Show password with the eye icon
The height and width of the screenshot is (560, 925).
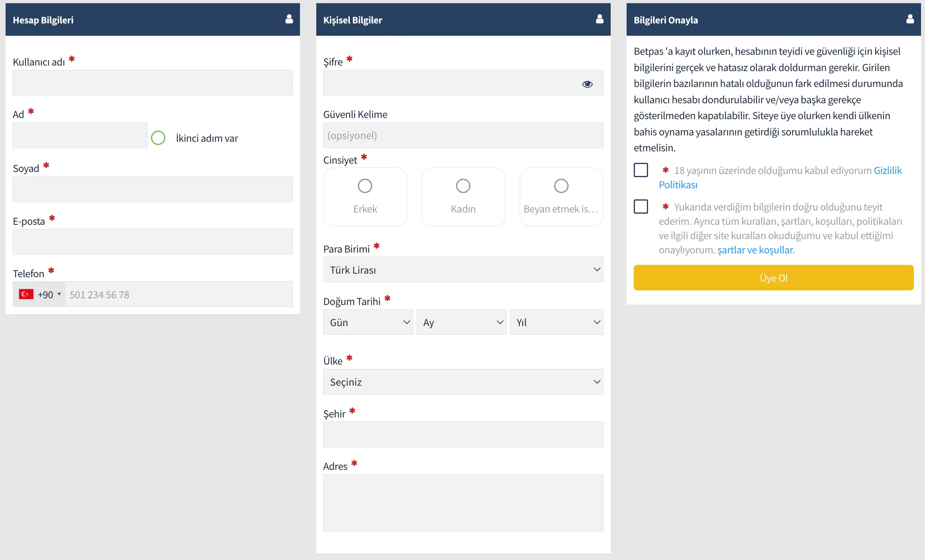[x=587, y=84]
